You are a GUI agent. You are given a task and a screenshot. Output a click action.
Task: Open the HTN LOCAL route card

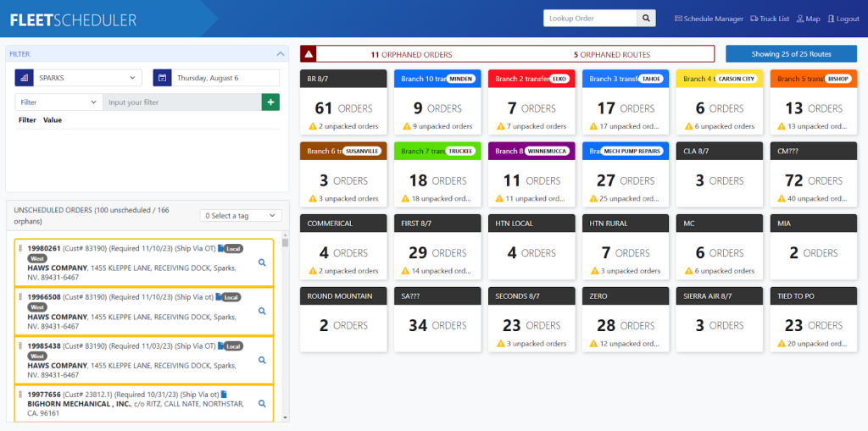click(531, 246)
